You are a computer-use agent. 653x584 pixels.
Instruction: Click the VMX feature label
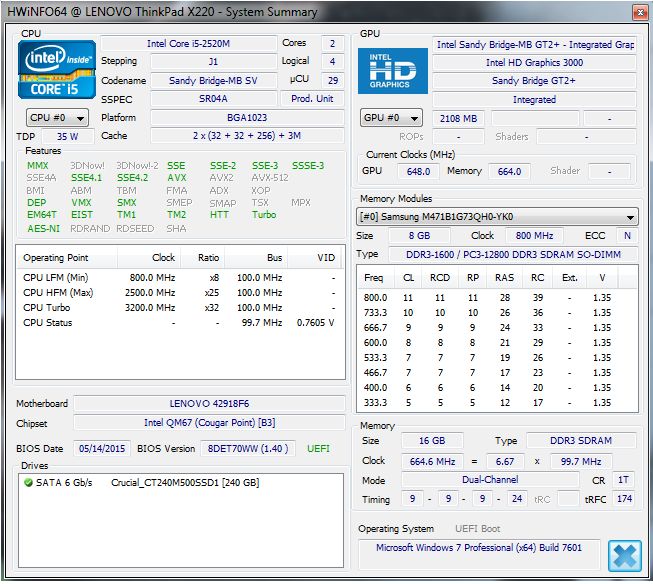[x=81, y=203]
